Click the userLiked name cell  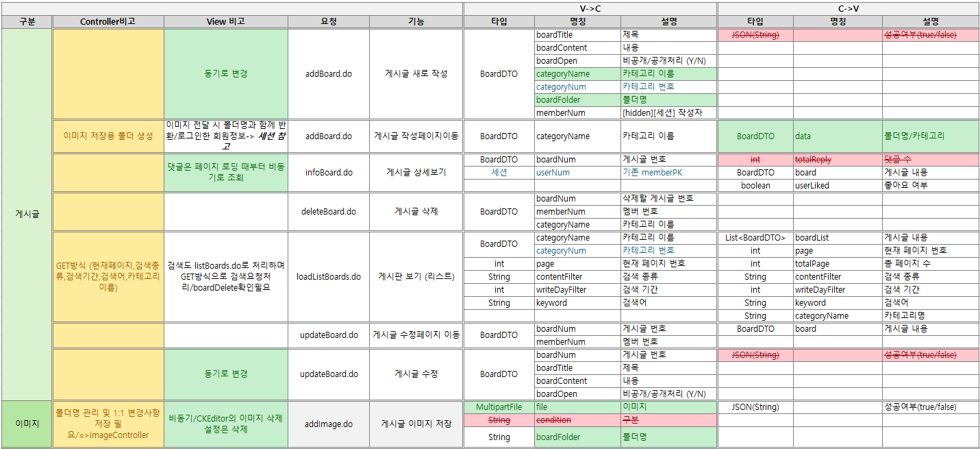click(838, 186)
